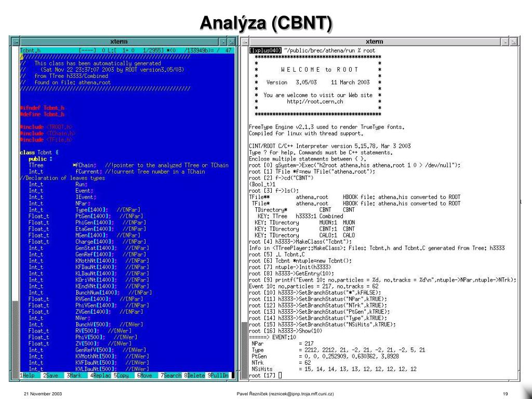Click the '#define Tcbnt_h' line

42,114
